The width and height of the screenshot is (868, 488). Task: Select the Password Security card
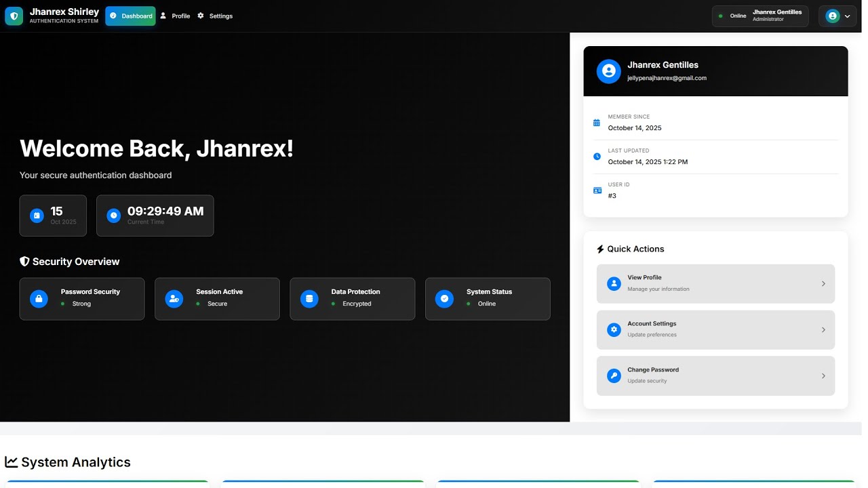pos(82,299)
